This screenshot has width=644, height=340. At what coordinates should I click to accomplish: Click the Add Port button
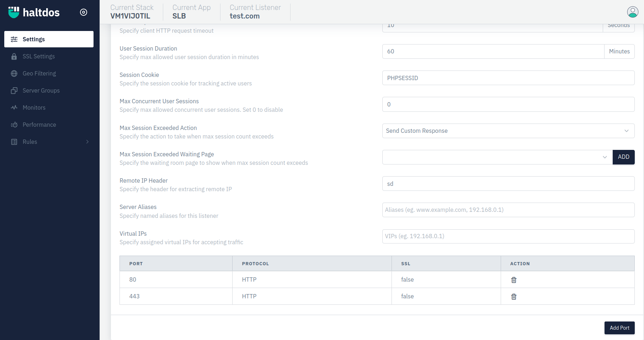(619, 328)
